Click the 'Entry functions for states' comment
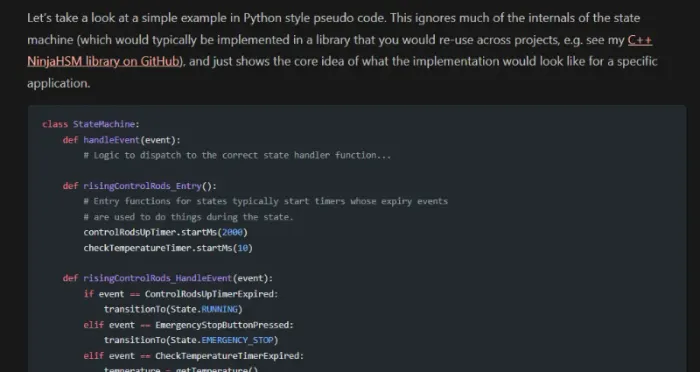 pos(266,201)
